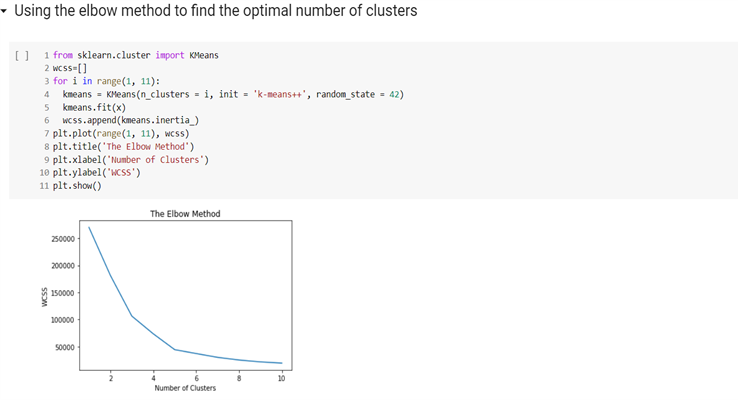Click the plt.ylabel 'WCSS' line
The width and height of the screenshot is (738, 400).
tap(96, 172)
